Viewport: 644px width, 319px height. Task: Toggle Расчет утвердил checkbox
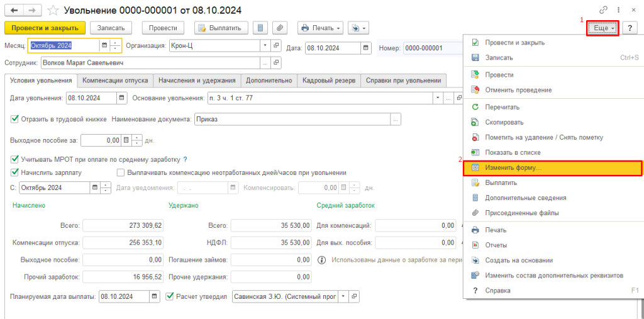click(x=169, y=296)
